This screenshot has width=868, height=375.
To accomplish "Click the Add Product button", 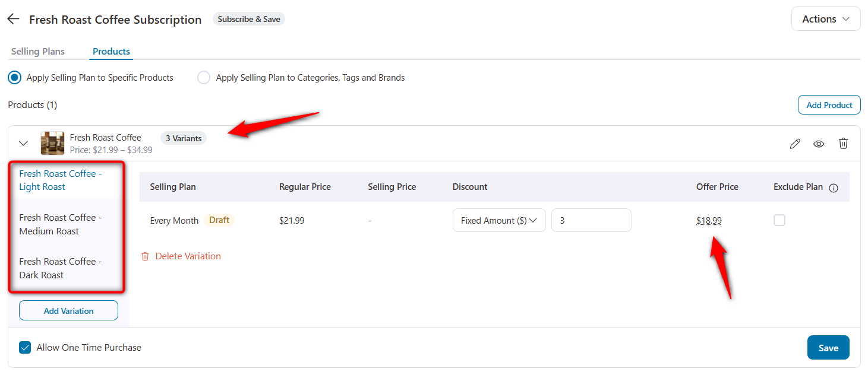I will pyautogui.click(x=829, y=104).
